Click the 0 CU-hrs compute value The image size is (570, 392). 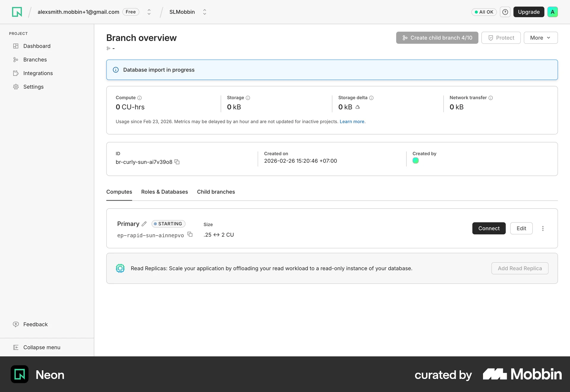(130, 107)
